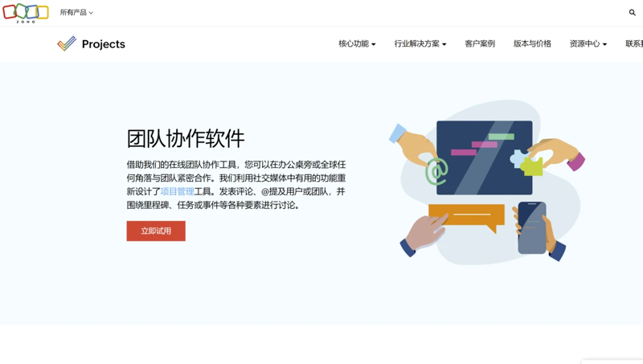Click the Projects product name text
643x364 pixels.
click(x=104, y=44)
